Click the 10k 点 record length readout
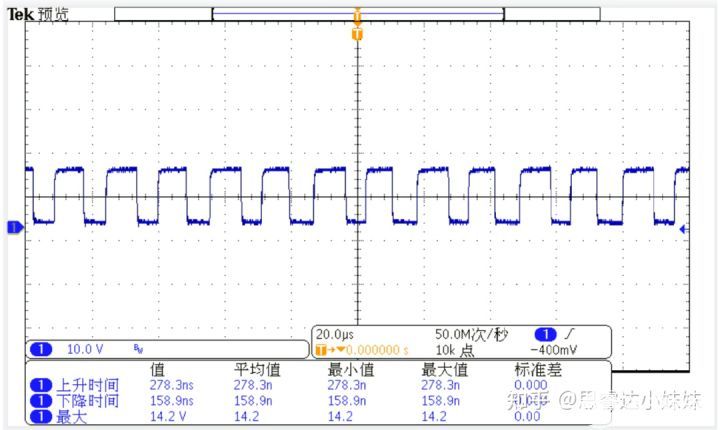The height and width of the screenshot is (430, 720). 454,350
